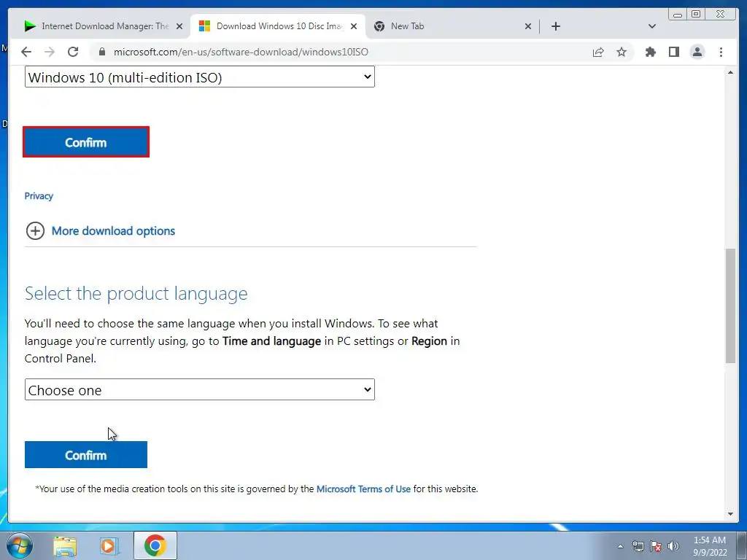
Task: Open Chrome three-dot menu
Action: (721, 52)
